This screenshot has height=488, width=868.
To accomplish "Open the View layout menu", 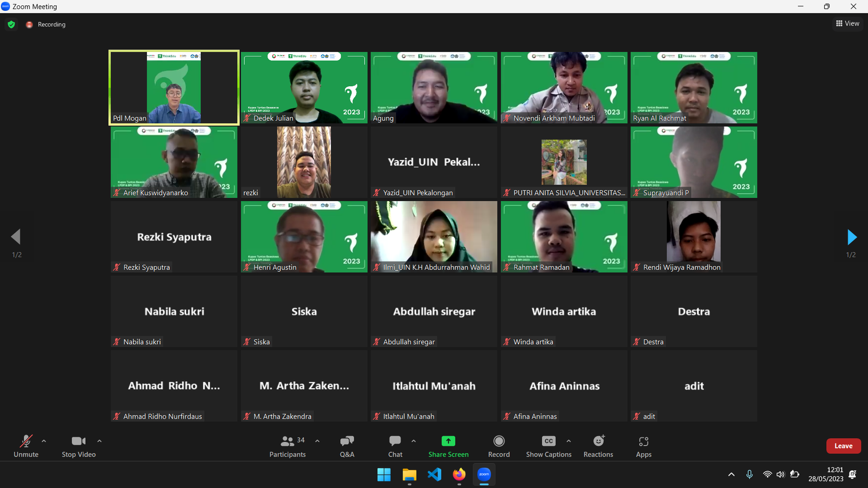I will tap(847, 23).
